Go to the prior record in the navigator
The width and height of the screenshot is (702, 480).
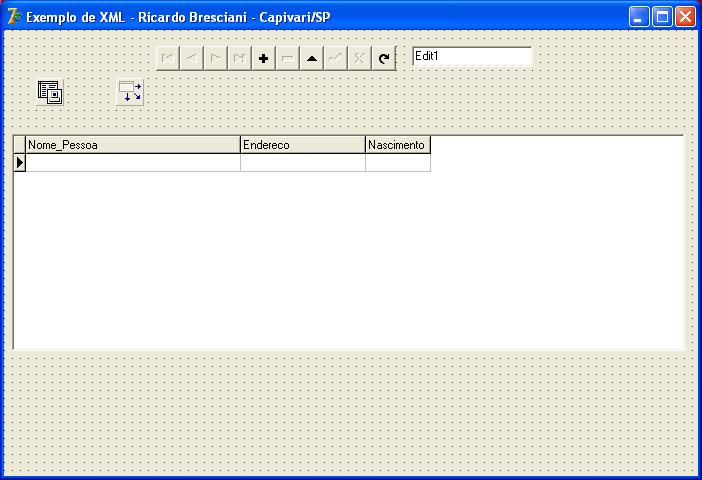point(192,58)
